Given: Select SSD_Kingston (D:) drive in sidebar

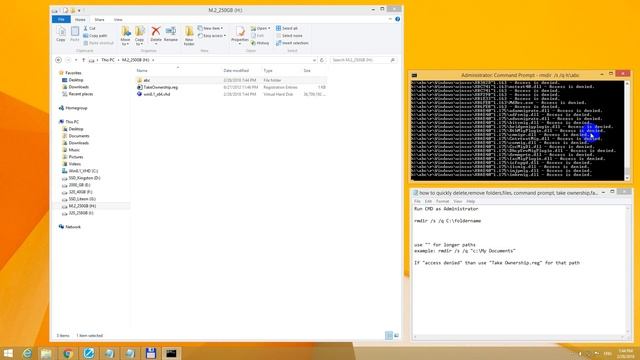Looking at the screenshot, I should pos(84,178).
